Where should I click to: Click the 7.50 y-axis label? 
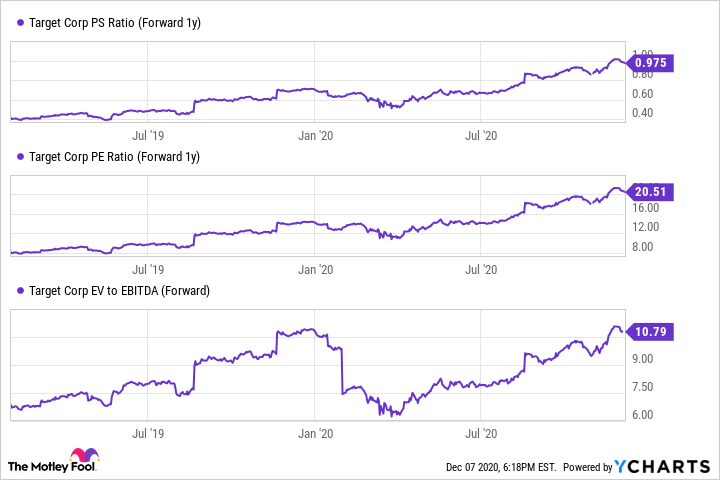coord(643,387)
